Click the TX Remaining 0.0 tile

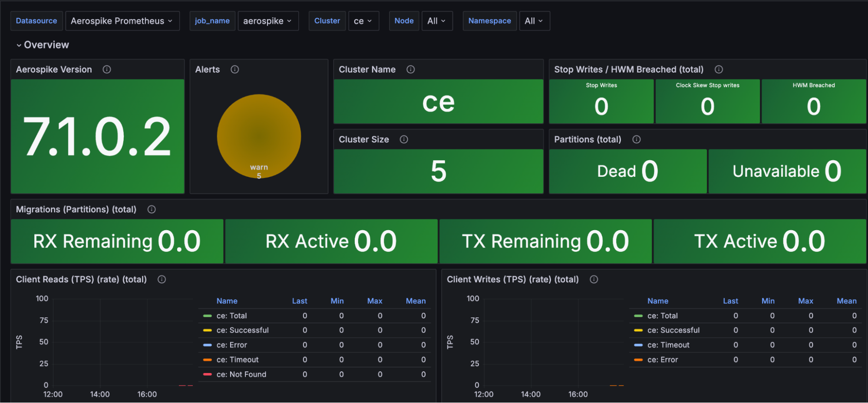click(x=545, y=241)
